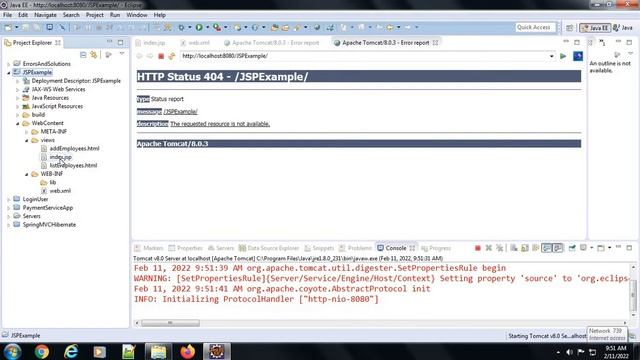Open the Servers view tab

pos(221,248)
